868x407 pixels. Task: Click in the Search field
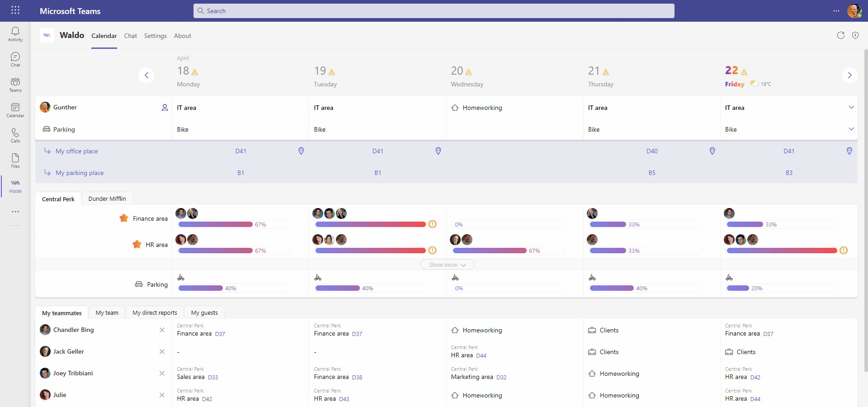point(434,11)
